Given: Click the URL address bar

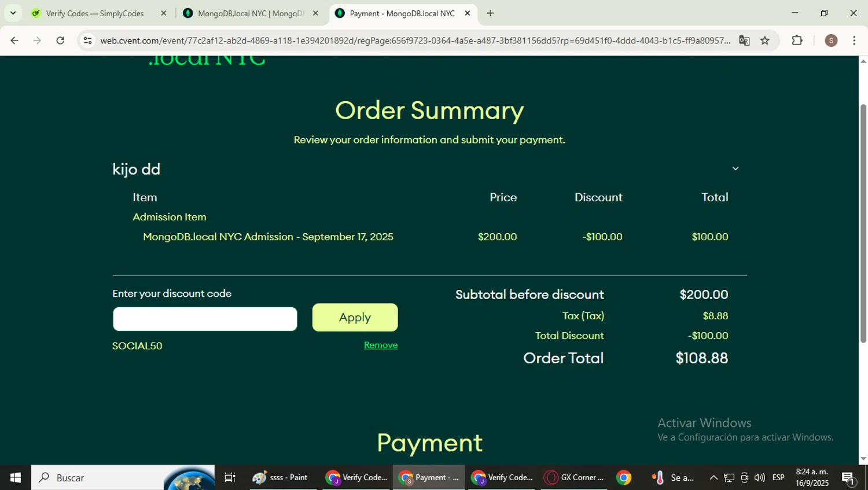Looking at the screenshot, I should point(415,40).
